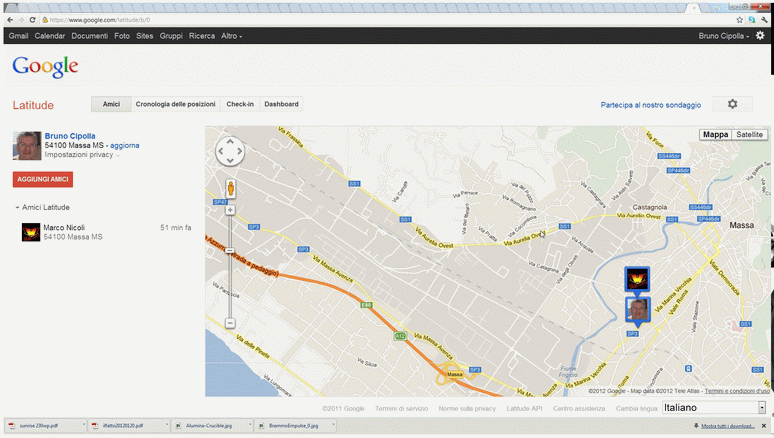This screenshot has height=438, width=774.
Task: Click the browser address bar
Action: pos(385,20)
